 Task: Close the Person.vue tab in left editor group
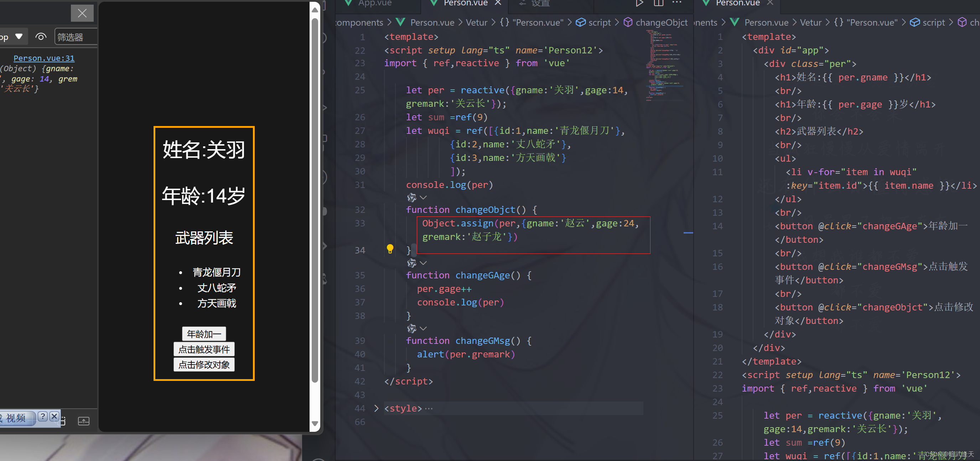click(x=498, y=2)
